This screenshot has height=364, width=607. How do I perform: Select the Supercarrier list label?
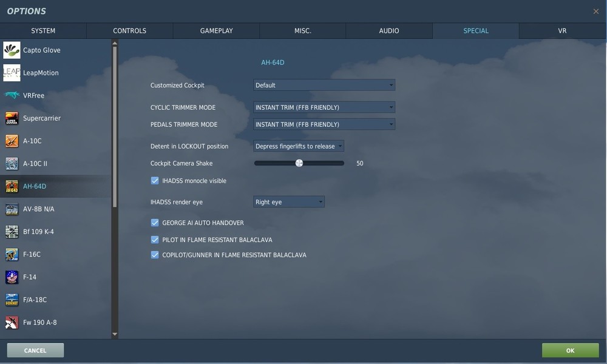pos(42,118)
